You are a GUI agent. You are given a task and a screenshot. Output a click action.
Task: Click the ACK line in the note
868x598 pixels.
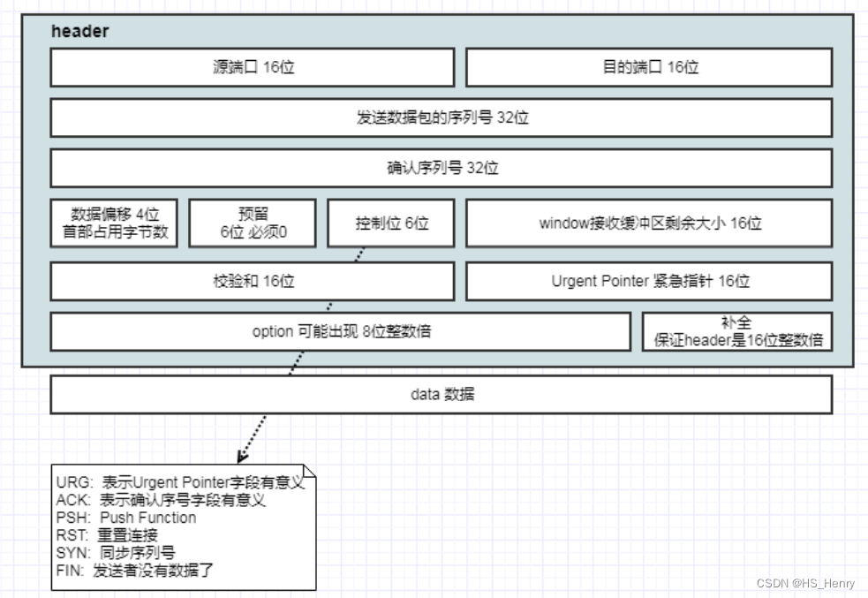coord(161,500)
